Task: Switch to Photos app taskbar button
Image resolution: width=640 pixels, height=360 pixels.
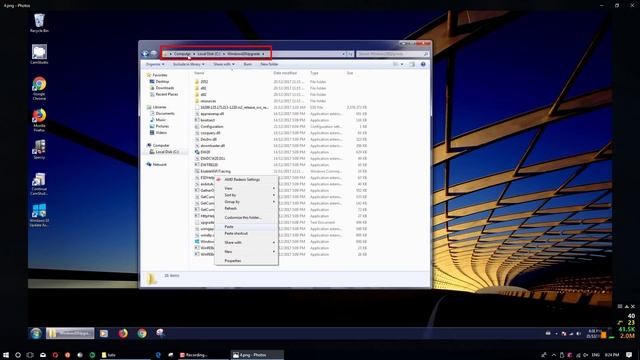Action: pyautogui.click(x=256, y=355)
